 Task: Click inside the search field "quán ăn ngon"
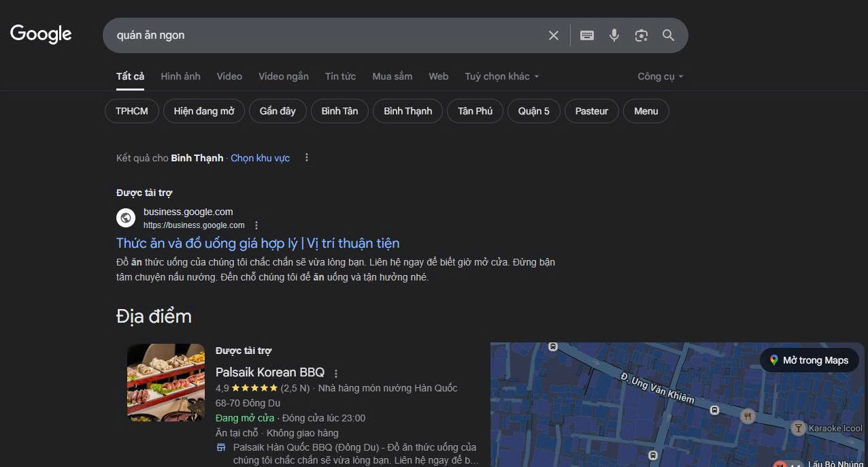[327, 35]
